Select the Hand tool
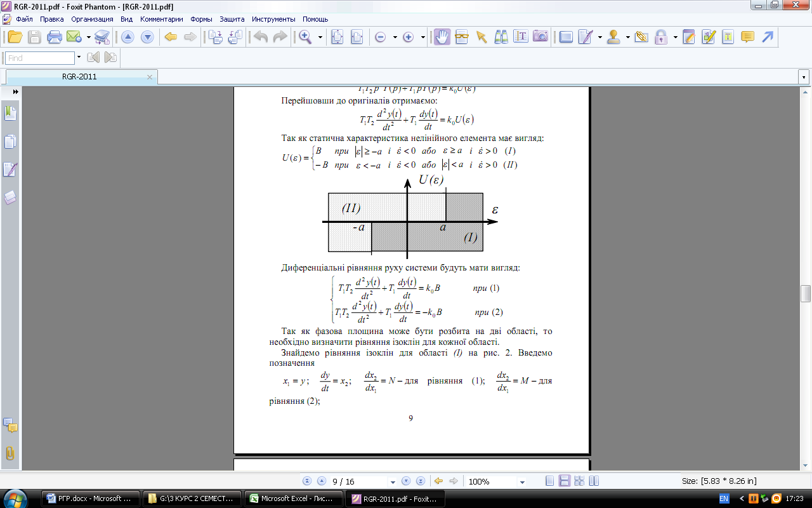The width and height of the screenshot is (812, 508). (x=442, y=37)
